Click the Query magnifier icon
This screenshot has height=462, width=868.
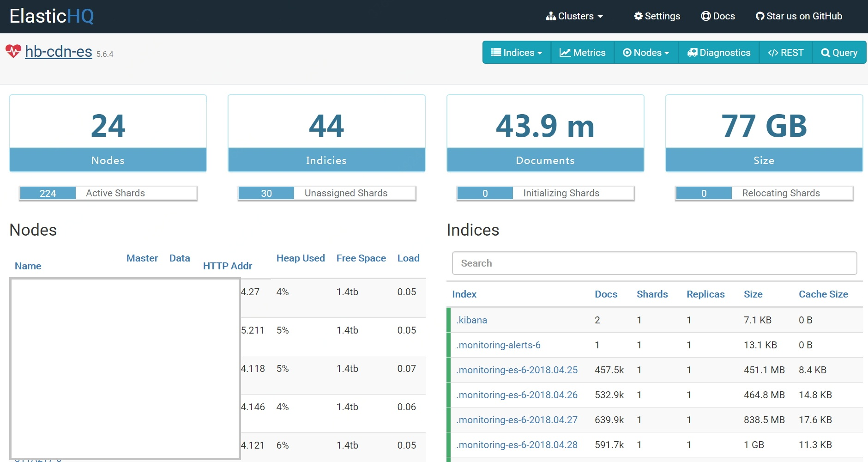(x=826, y=53)
